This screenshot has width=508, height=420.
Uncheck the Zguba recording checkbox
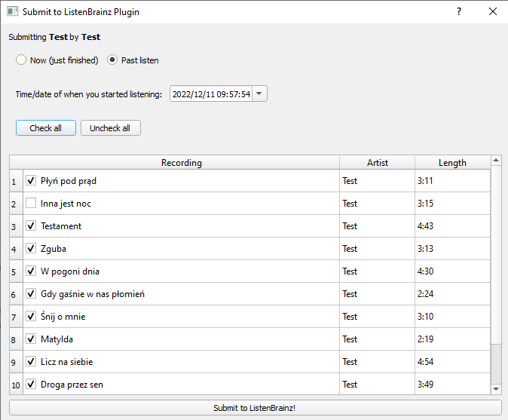pos(31,248)
